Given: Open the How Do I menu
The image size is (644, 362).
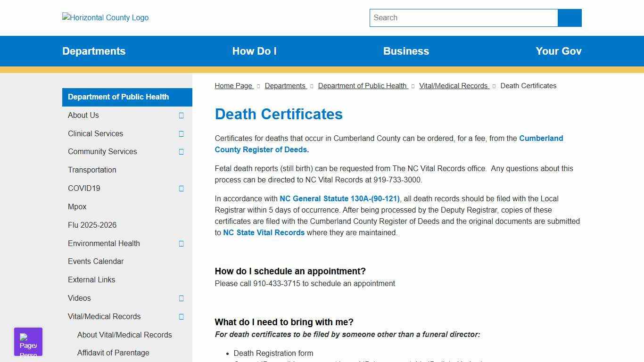Looking at the screenshot, I should [254, 51].
